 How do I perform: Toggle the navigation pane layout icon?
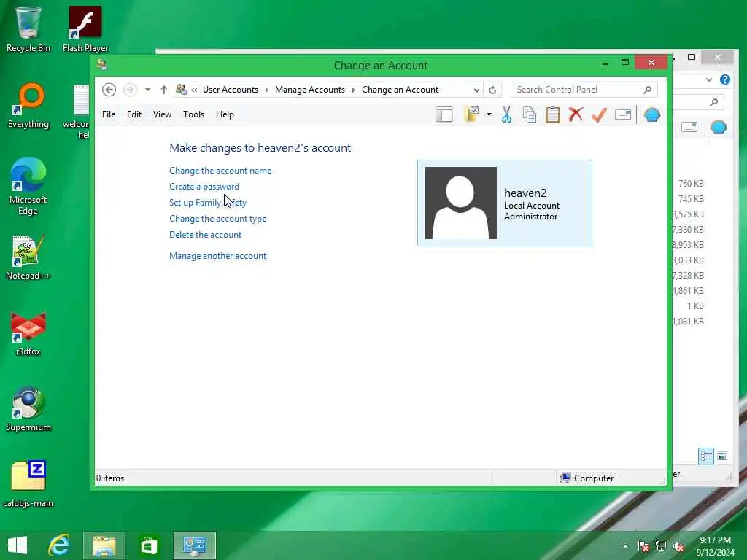444,114
